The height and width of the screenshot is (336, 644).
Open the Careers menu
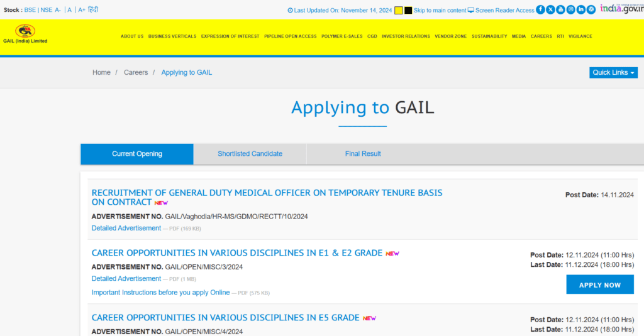tap(541, 36)
